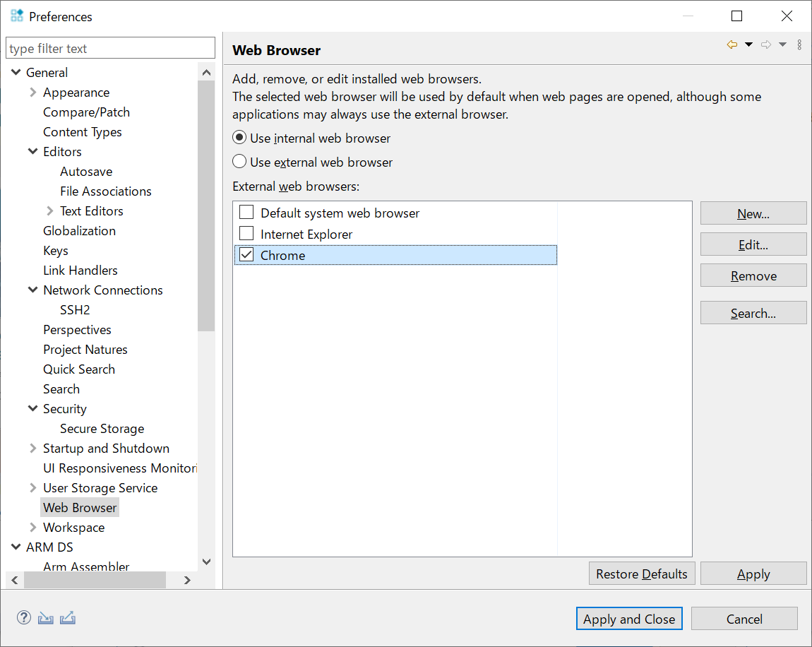Image resolution: width=812 pixels, height=647 pixels.
Task: Click the Remove button
Action: (753, 275)
